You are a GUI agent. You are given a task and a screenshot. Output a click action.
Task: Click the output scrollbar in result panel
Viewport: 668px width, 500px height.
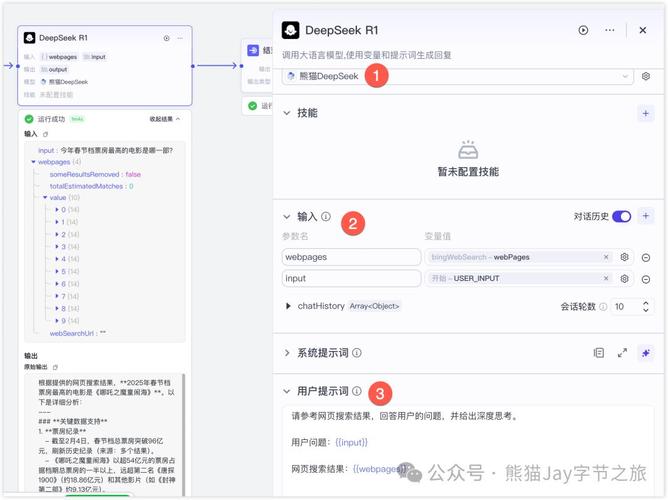click(184, 434)
